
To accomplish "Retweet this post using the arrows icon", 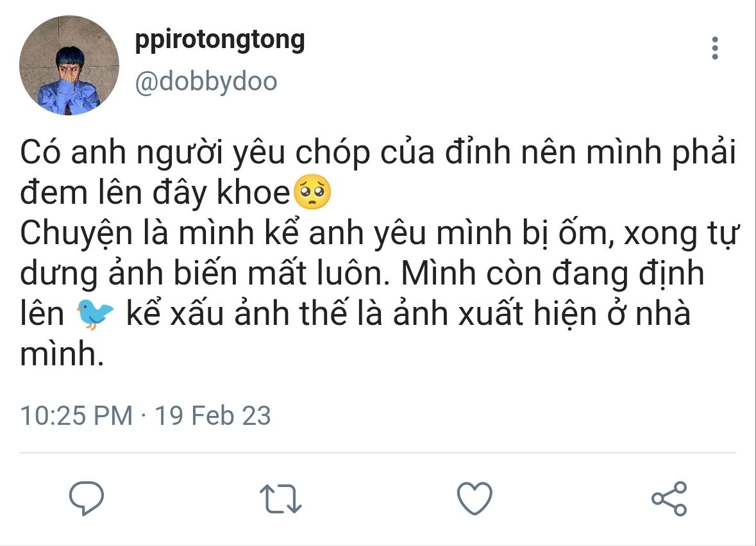I will pyautogui.click(x=280, y=498).
